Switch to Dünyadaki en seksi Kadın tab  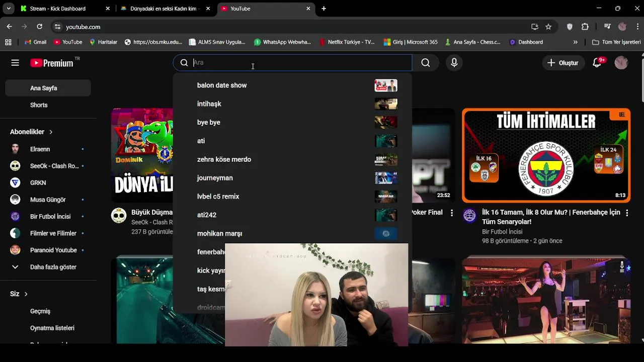coord(164,9)
